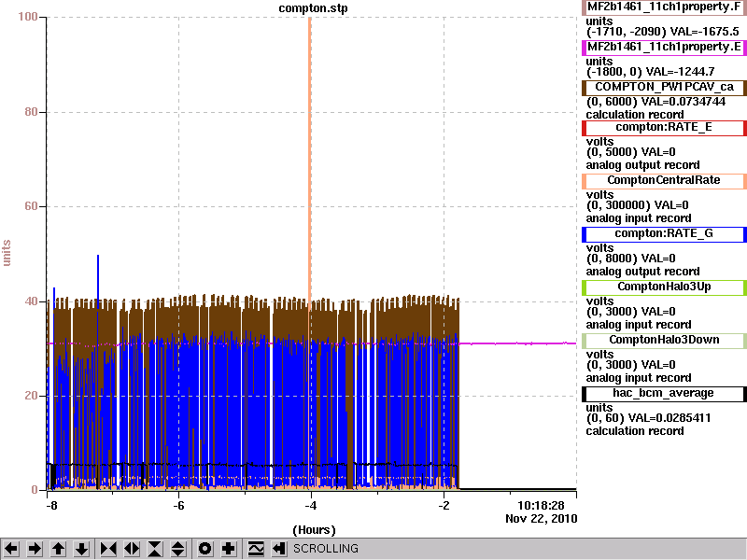Click the VAL=0.0734744 readout text
747x560 pixels.
pyautogui.click(x=684, y=102)
